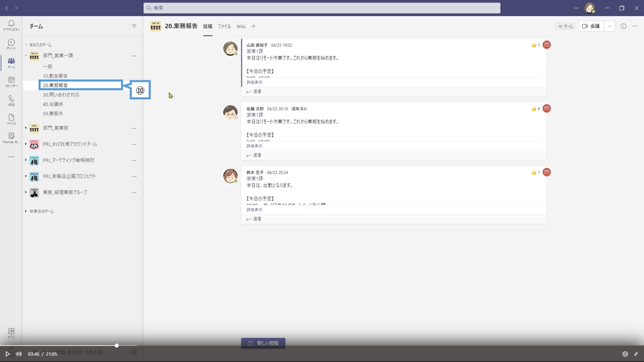Reply to 鈴木 花子 post via 返信
This screenshot has height=362, width=644.
point(253,219)
